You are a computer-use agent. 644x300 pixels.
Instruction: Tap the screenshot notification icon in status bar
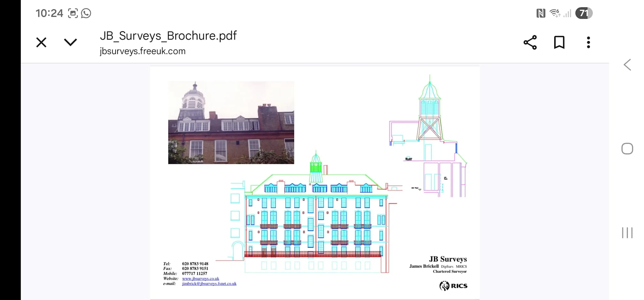tap(73, 13)
